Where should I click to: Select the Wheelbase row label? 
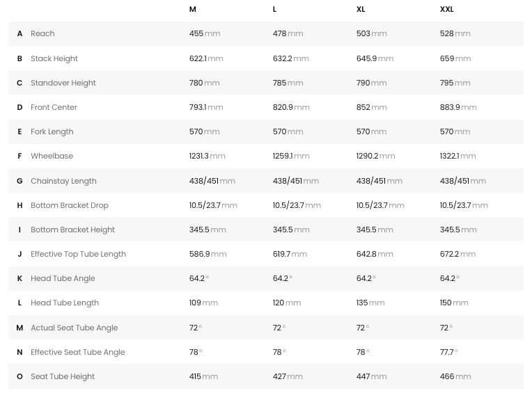[52, 156]
